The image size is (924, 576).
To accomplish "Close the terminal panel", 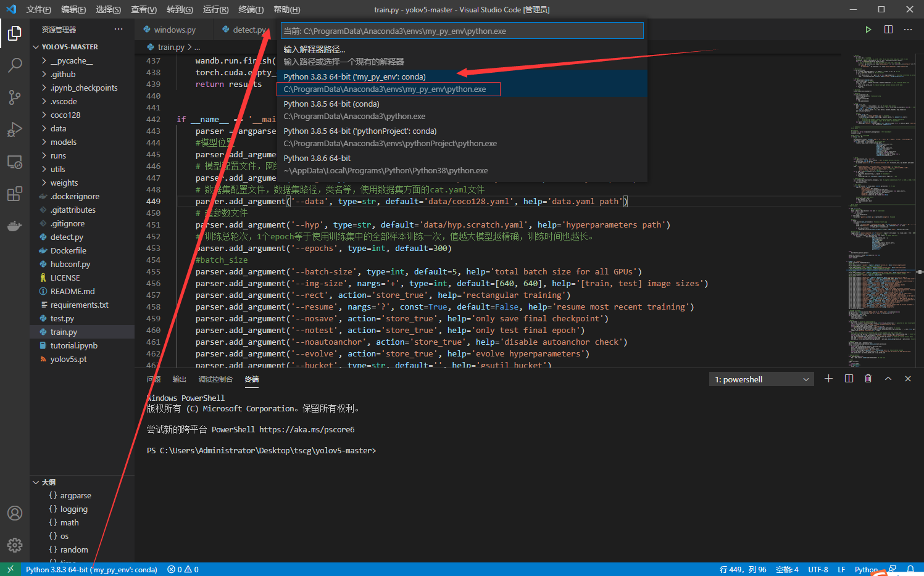I will click(x=908, y=379).
